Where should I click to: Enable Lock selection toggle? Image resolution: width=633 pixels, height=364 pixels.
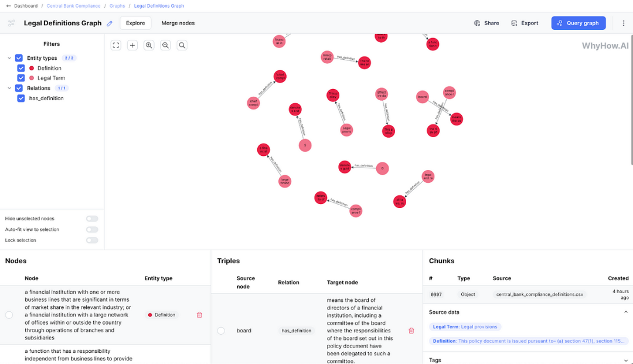[92, 240]
